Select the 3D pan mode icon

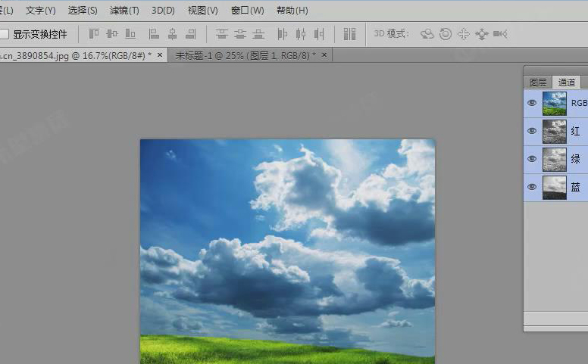[x=464, y=34]
